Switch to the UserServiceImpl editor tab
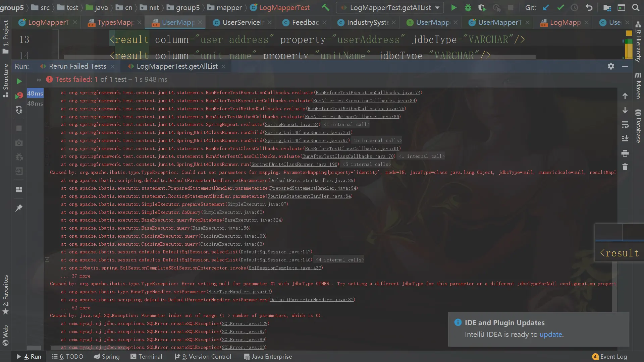Screen dimensions: 644x362 [x=243, y=22]
